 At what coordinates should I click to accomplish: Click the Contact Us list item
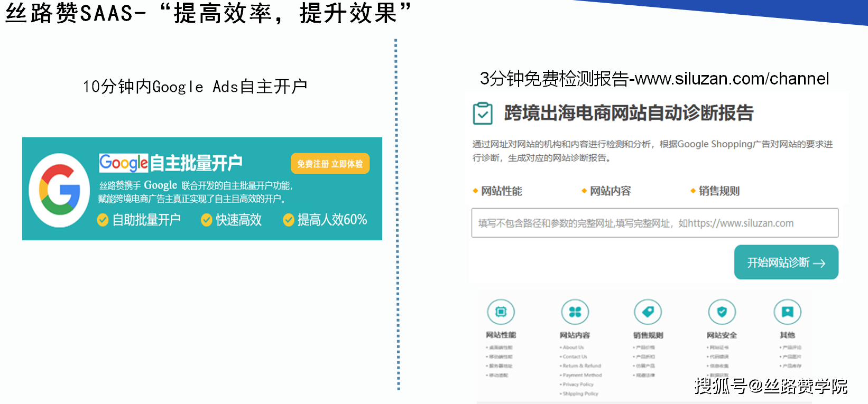pos(575,356)
